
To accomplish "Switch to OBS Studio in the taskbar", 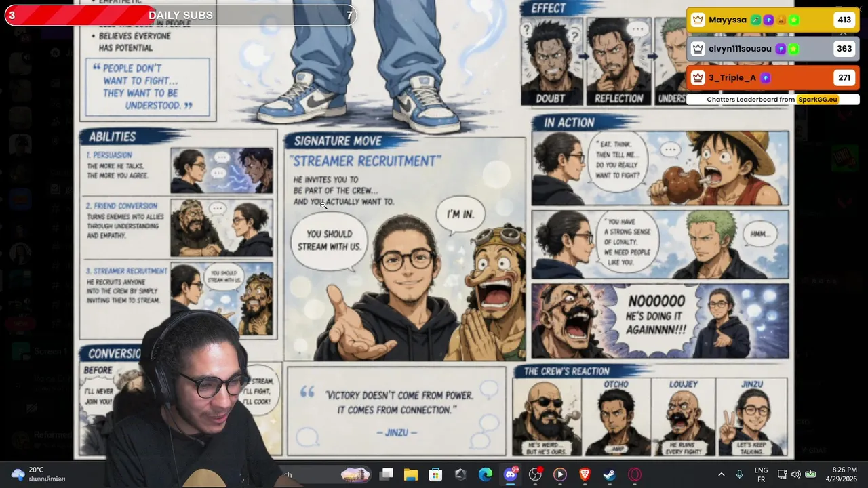I will 535,474.
